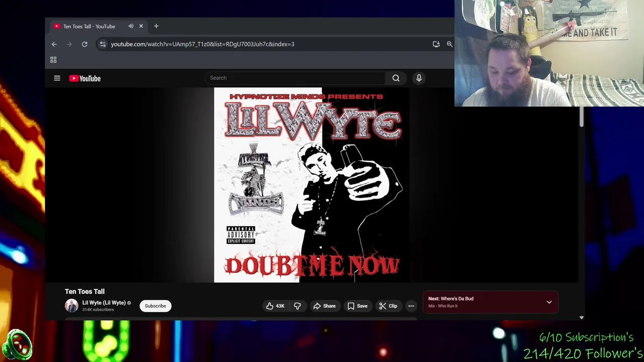Click the Mix - Who Run It text

click(x=443, y=306)
